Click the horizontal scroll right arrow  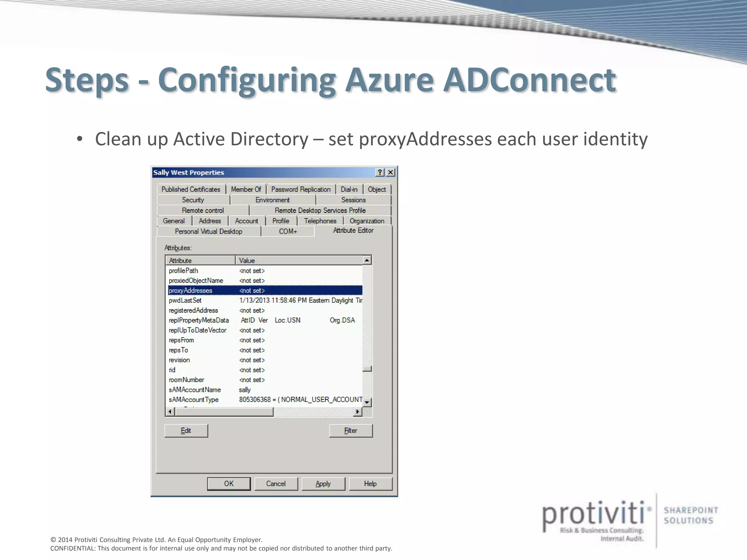click(x=358, y=412)
